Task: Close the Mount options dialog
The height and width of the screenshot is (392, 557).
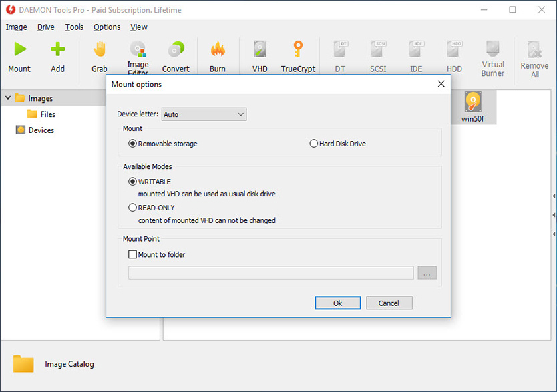Action: click(x=441, y=84)
